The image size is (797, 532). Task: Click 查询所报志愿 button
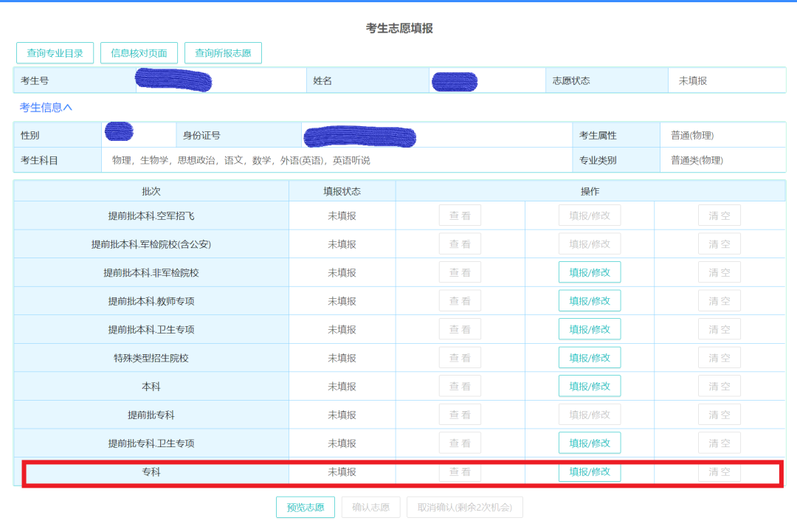coord(223,53)
